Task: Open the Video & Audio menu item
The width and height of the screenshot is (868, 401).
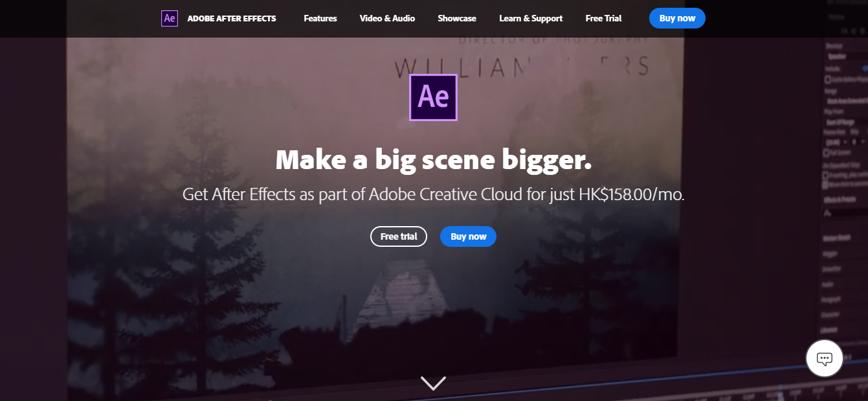Action: click(x=387, y=18)
